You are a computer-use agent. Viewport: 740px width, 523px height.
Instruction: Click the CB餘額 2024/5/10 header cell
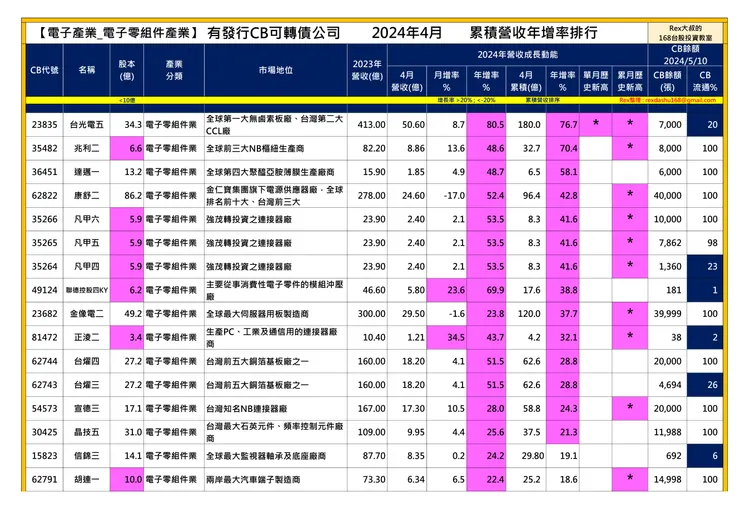(685, 55)
